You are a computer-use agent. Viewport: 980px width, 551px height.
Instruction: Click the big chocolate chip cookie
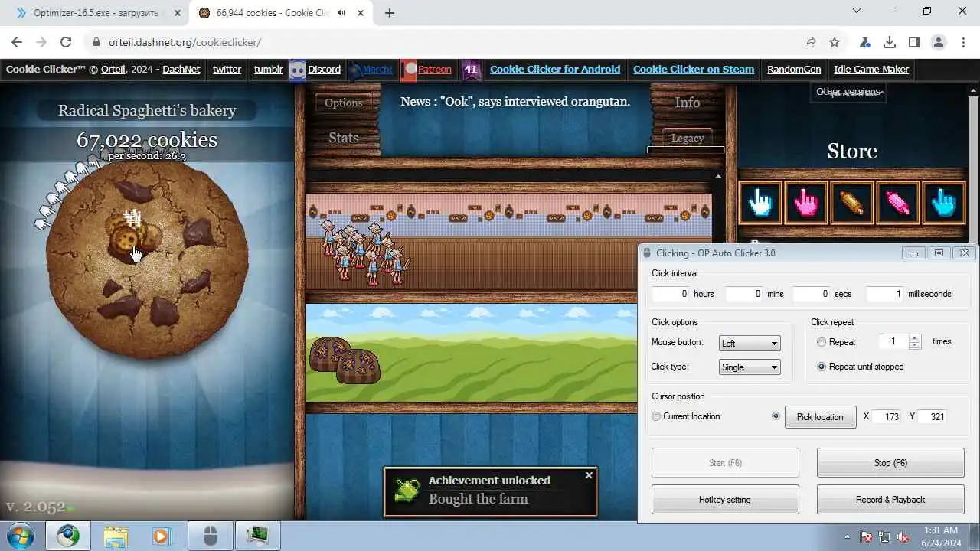147,258
